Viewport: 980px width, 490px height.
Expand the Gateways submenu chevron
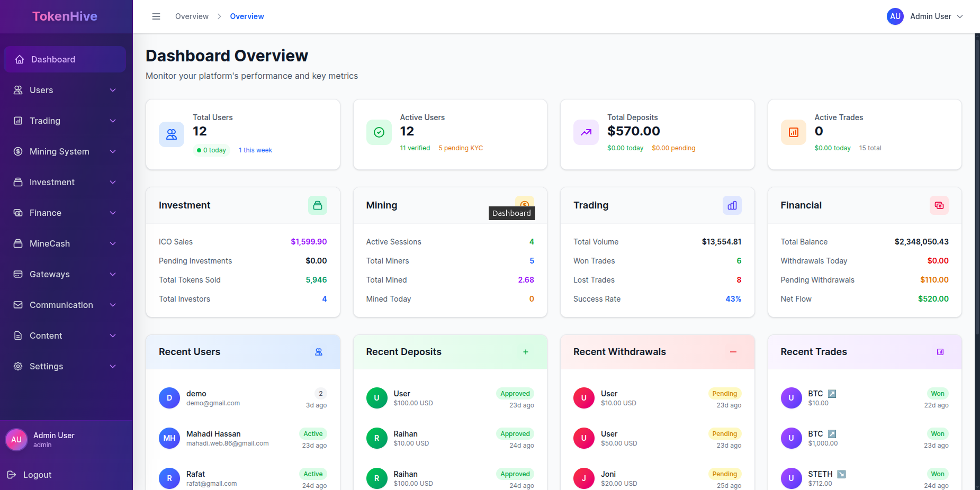point(113,274)
